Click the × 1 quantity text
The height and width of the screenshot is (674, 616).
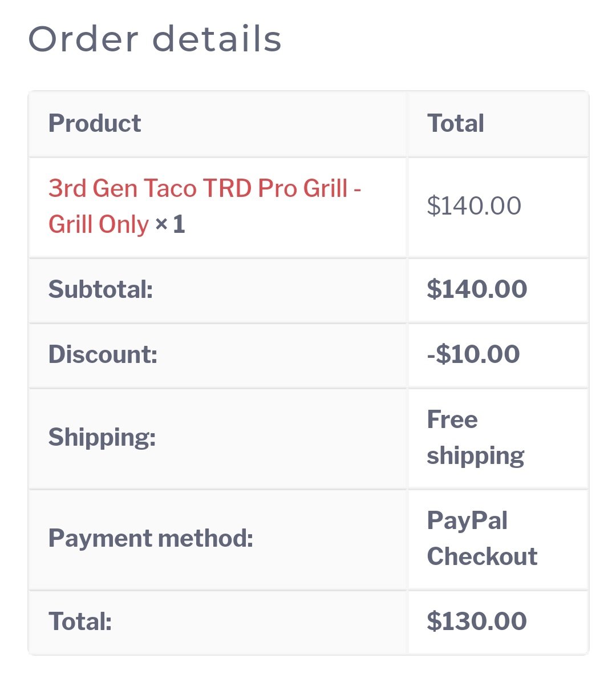pyautogui.click(x=170, y=224)
